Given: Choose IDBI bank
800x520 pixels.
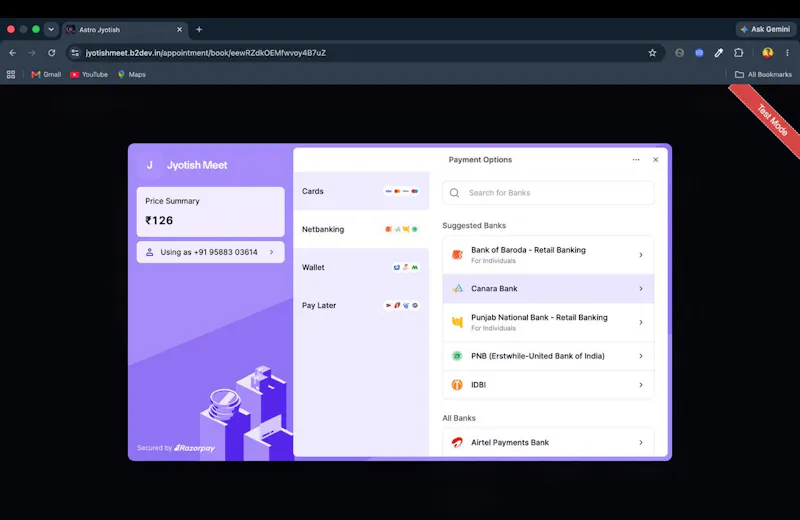Looking at the screenshot, I should [x=548, y=385].
